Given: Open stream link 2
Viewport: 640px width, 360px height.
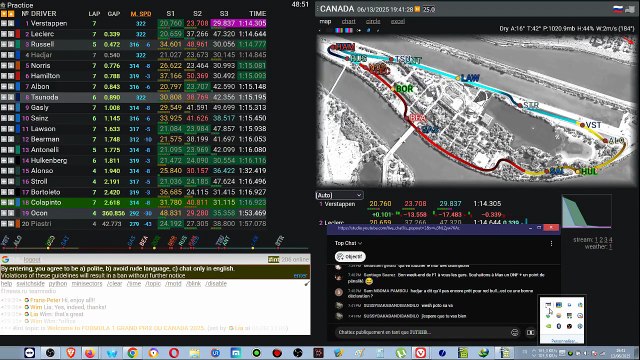Looking at the screenshot, I should 601,240.
